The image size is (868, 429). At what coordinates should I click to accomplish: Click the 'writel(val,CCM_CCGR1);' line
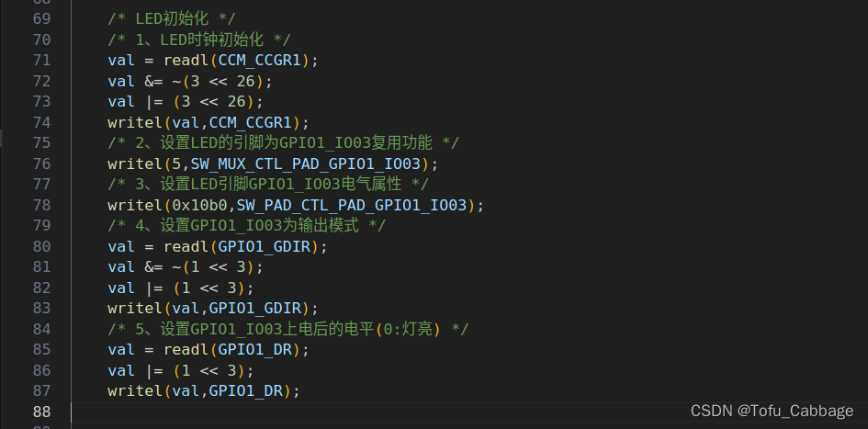pos(209,122)
